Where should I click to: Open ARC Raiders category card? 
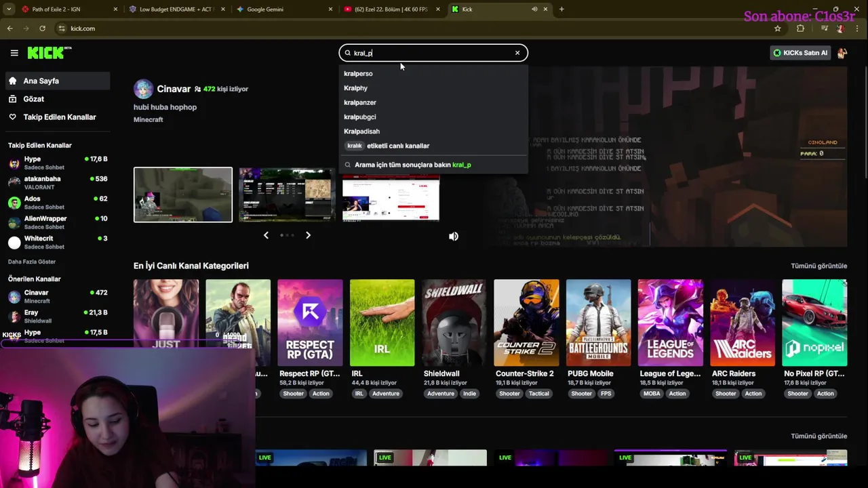point(743,323)
